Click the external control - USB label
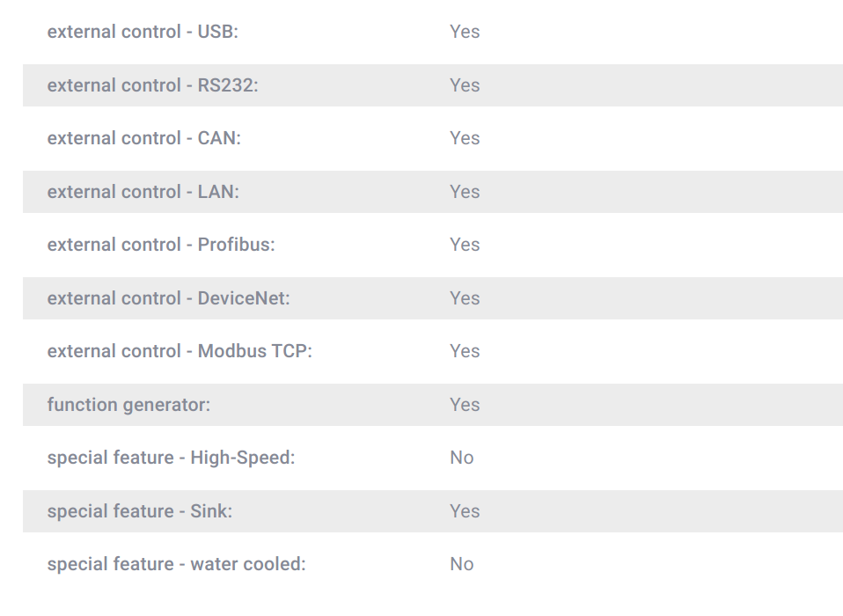 143,32
